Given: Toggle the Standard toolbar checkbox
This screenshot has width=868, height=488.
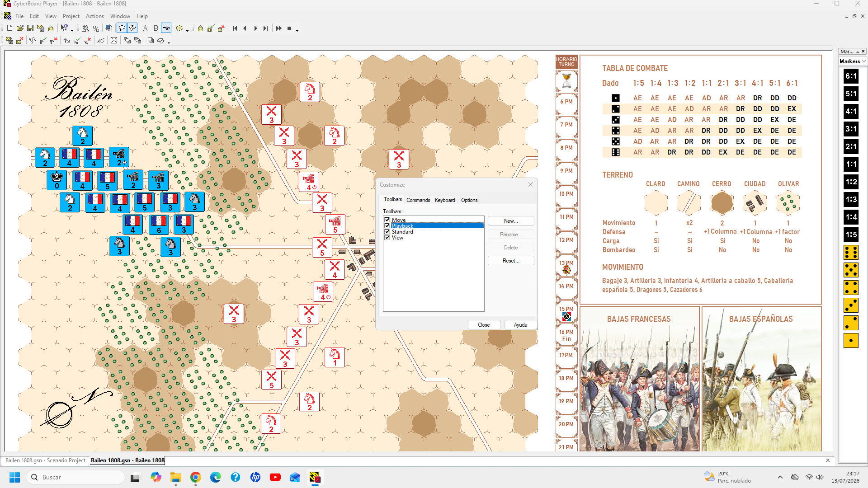Looking at the screenshot, I should tap(387, 232).
